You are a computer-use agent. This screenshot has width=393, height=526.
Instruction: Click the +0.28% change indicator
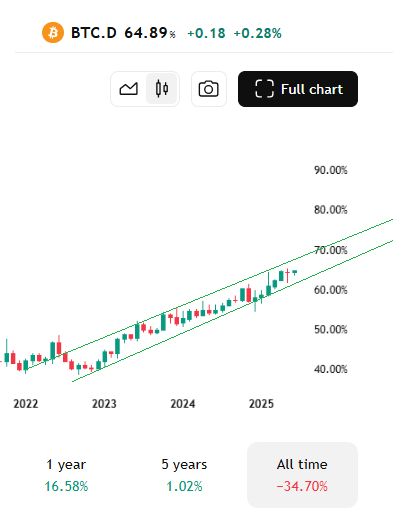pos(258,33)
